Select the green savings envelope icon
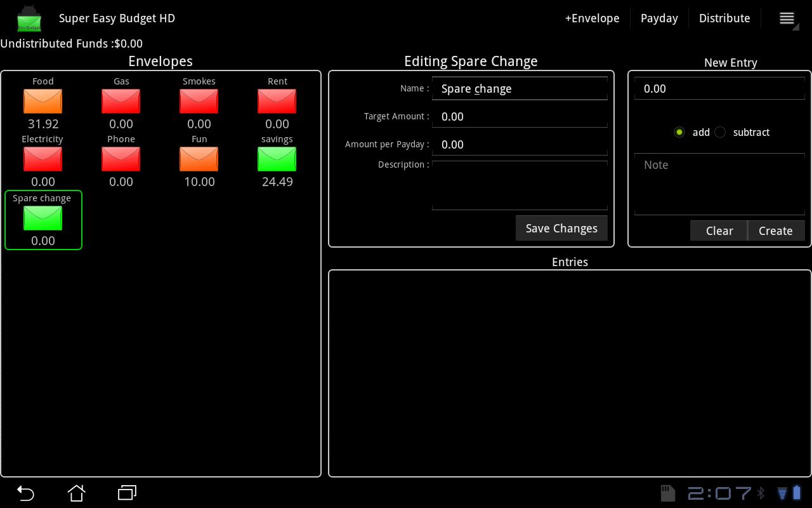 (x=277, y=159)
